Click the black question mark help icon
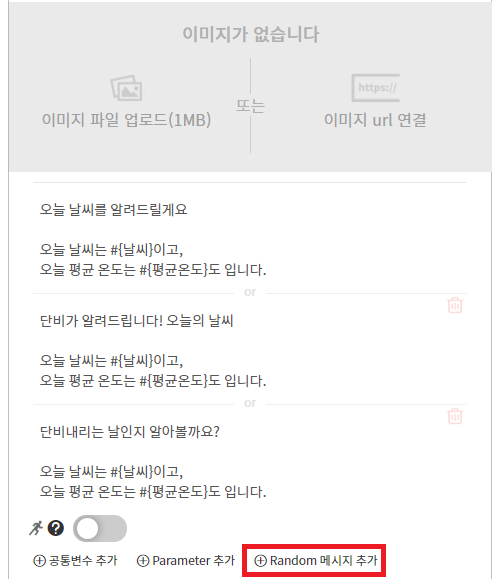 pyautogui.click(x=56, y=528)
